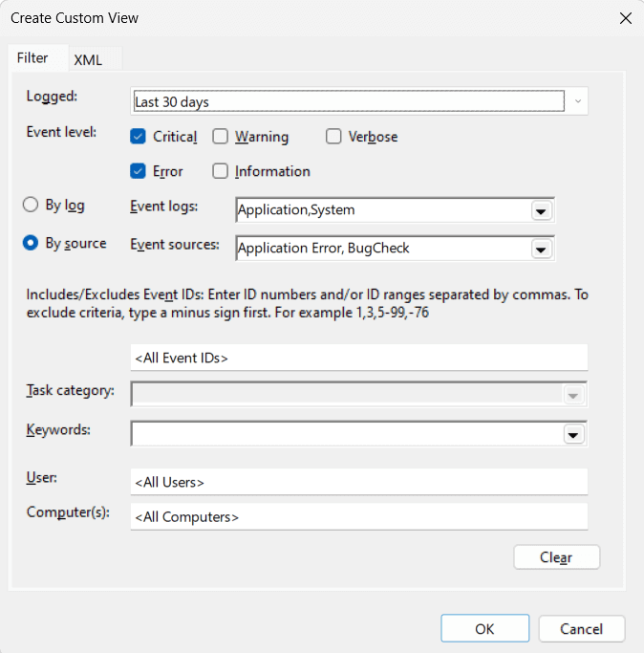Click the All Event IDs input field

point(358,359)
